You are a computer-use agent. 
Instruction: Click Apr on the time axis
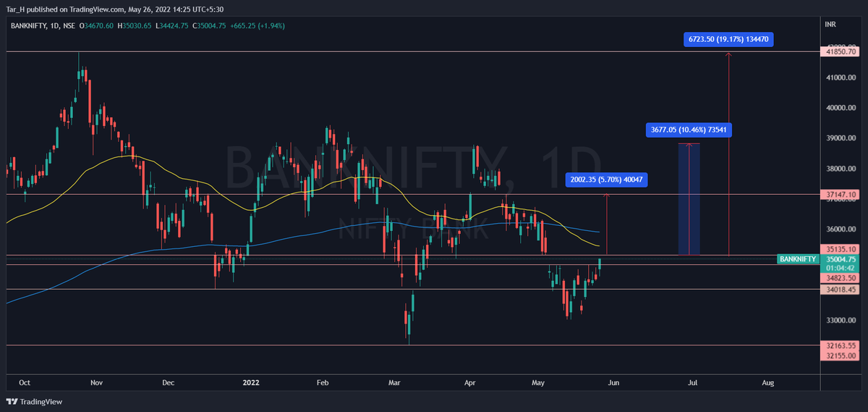click(469, 382)
